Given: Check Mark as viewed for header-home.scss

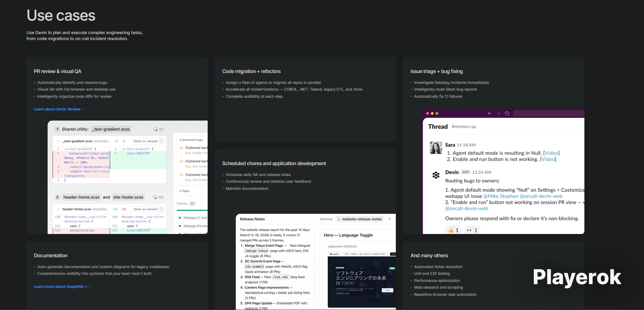Looking at the screenshot, I should [x=161, y=209].
